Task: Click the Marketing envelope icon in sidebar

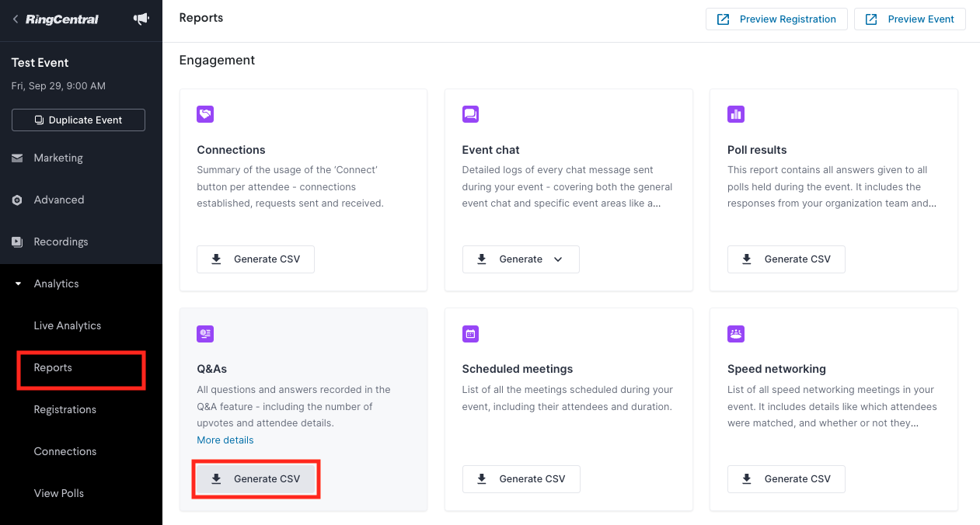Action: pos(17,158)
